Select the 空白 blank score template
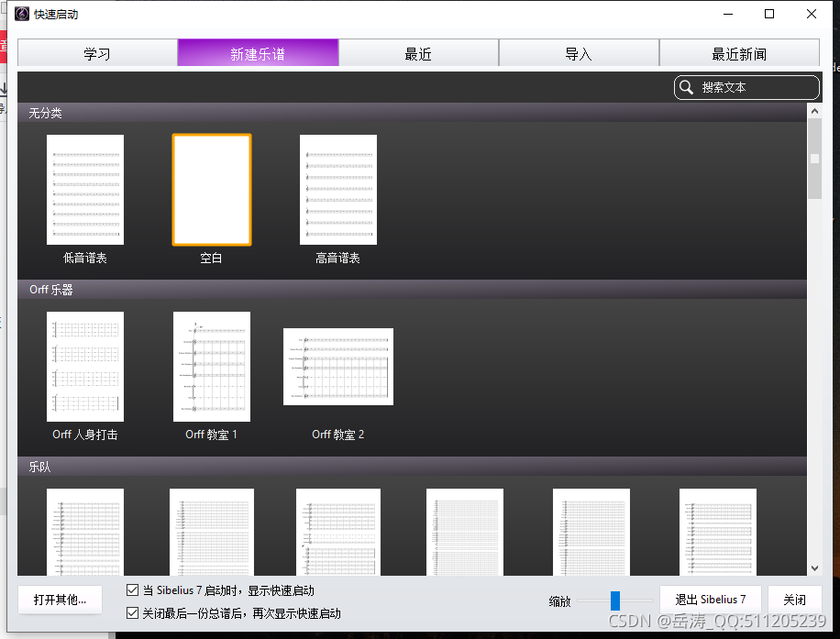840x639 pixels. [x=212, y=190]
